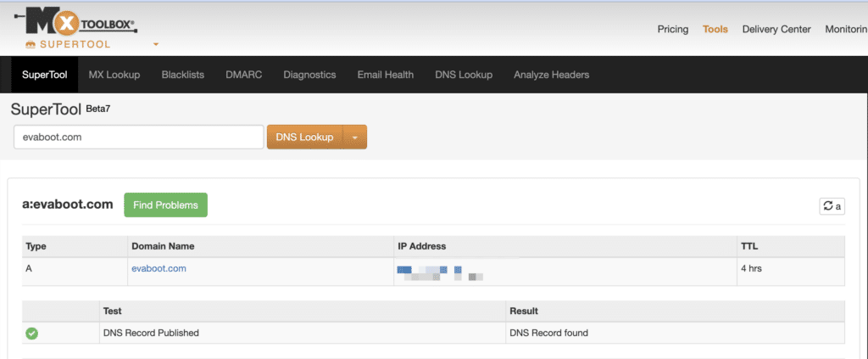The image size is (868, 359).
Task: Click the '4 hrs' TTL value
Action: (751, 268)
